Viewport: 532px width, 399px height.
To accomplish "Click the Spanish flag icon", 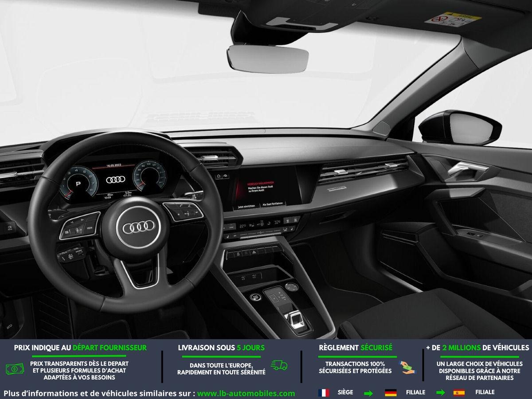I will [x=458, y=393].
